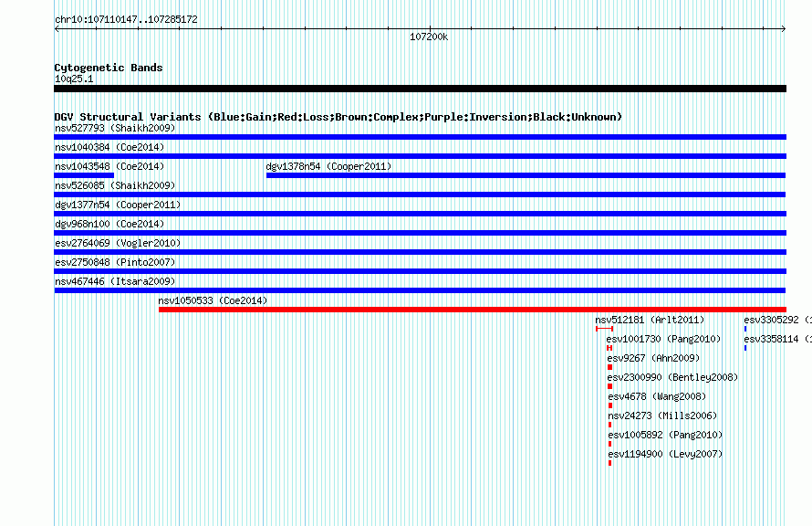812x526 pixels.
Task: Click the Cytogenetic Bands track title
Action: point(109,68)
